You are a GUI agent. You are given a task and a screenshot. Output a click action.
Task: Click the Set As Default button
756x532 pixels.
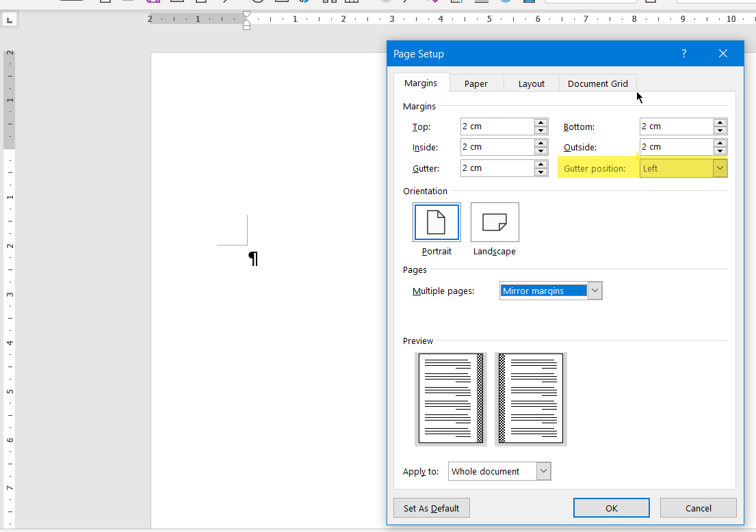[432, 508]
